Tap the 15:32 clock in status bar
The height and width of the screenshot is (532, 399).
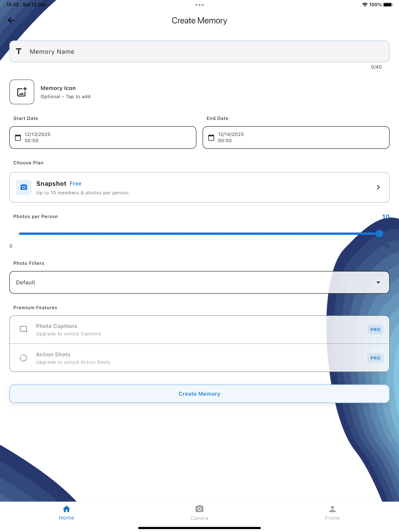pos(12,4)
